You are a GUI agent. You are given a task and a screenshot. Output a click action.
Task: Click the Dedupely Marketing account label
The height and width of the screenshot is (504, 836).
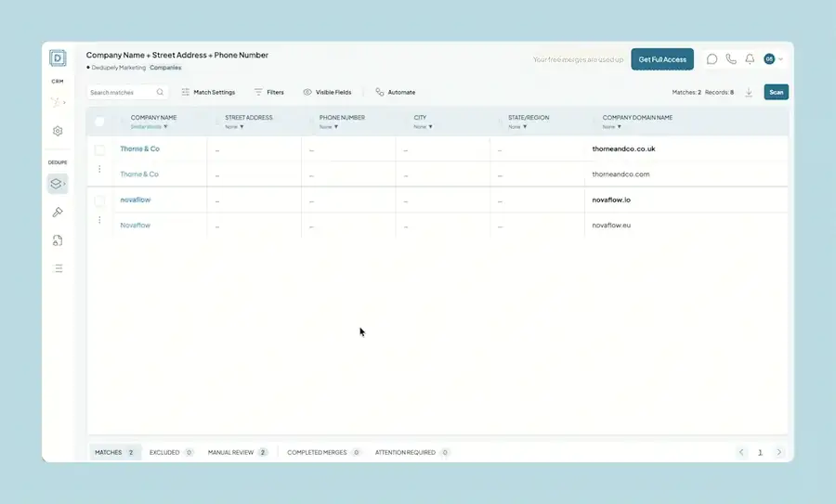(118, 68)
